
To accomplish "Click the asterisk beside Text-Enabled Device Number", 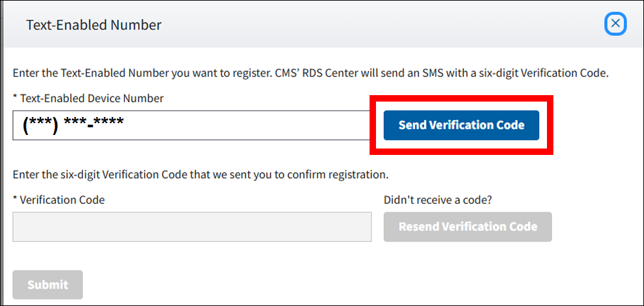I will click(15, 98).
